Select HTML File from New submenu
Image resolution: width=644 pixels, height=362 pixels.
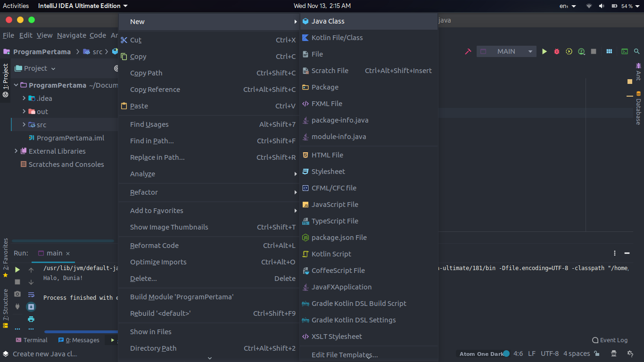[369, 155]
